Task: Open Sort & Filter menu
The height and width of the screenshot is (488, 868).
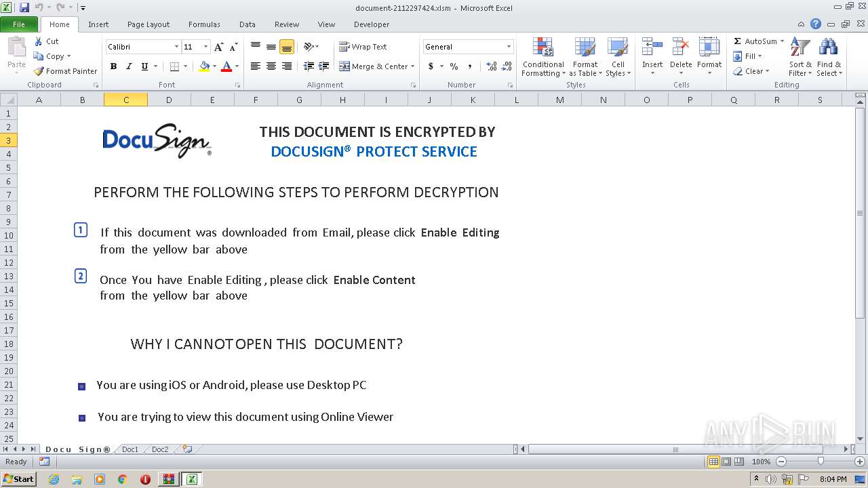Action: pos(800,58)
